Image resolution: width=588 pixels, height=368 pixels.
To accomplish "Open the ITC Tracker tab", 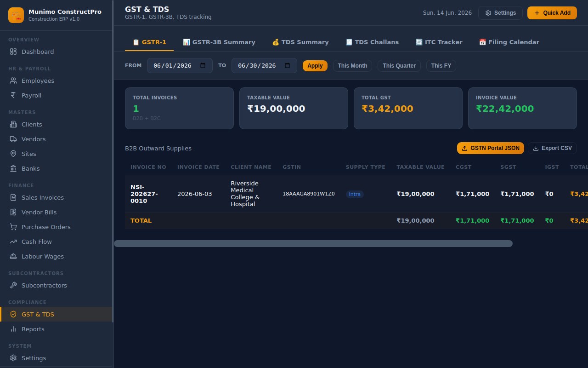I will 439,42.
